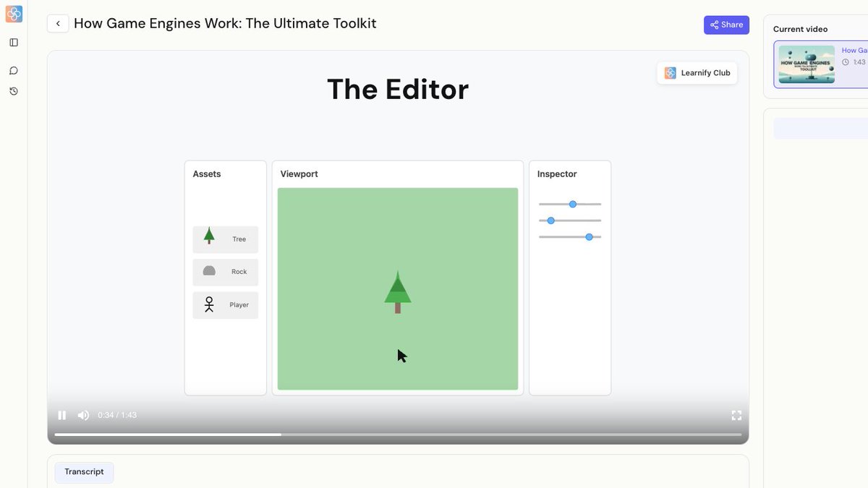
Task: Click the first Inspector slider handle
Action: pos(573,204)
